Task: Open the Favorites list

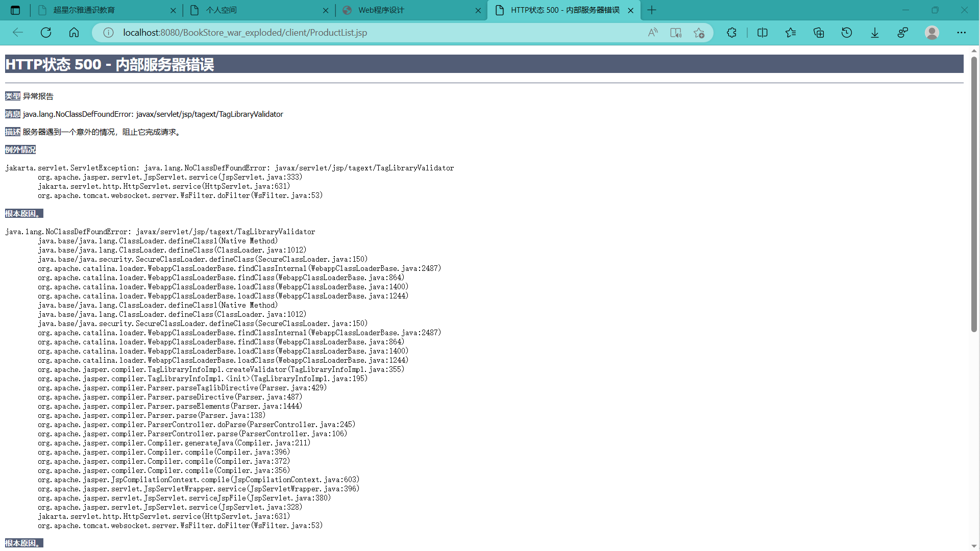Action: pos(791,33)
